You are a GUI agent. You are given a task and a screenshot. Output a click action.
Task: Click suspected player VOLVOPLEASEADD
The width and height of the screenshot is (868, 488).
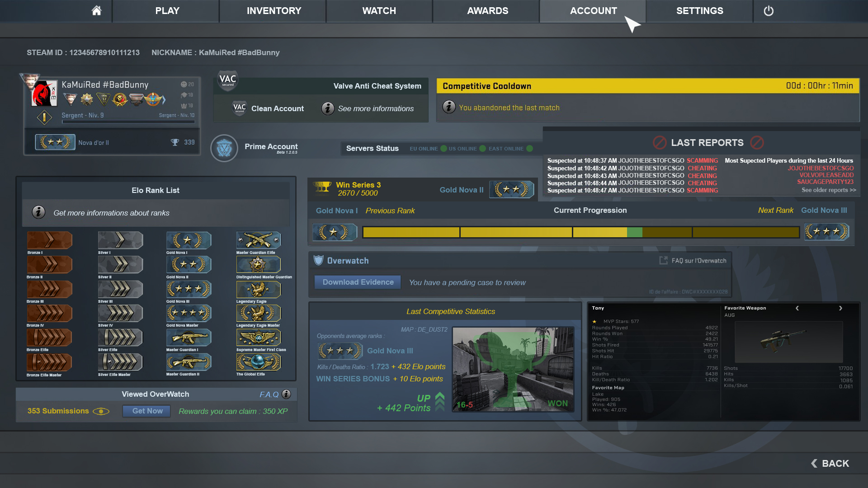point(826,175)
